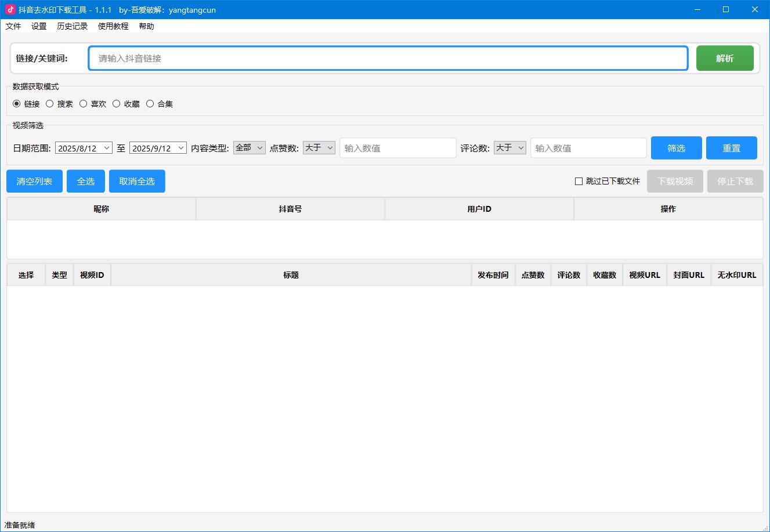Reset filters with the 重置 button
This screenshot has width=770, height=532.
pyautogui.click(x=732, y=148)
